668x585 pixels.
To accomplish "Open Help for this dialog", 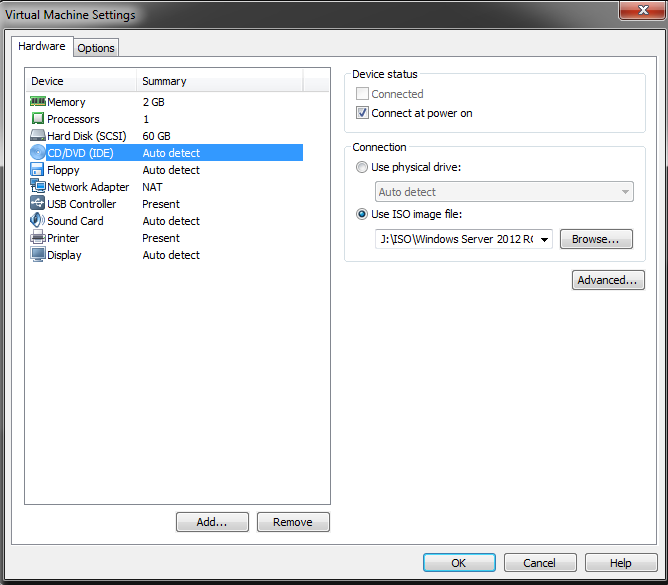I will [x=621, y=563].
